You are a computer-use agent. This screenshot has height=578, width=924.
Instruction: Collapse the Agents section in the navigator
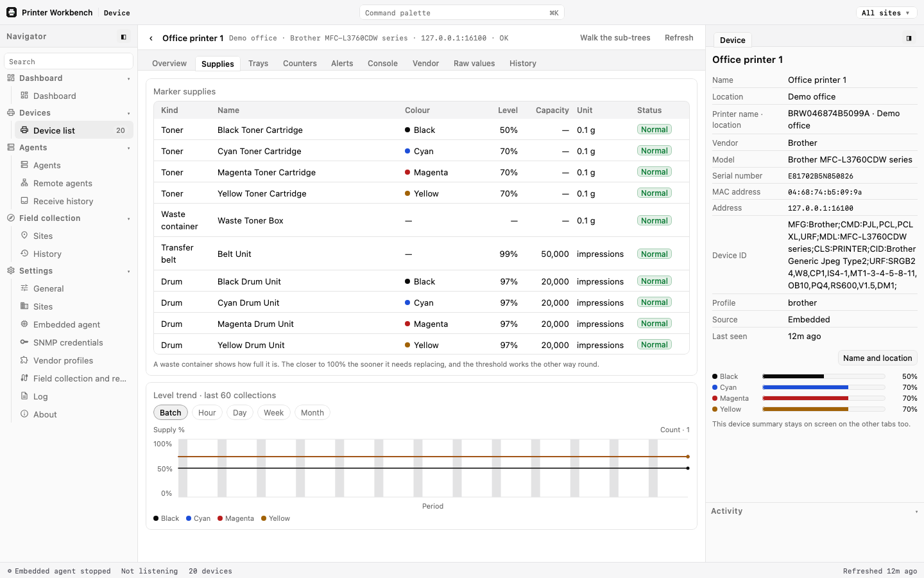tap(128, 148)
